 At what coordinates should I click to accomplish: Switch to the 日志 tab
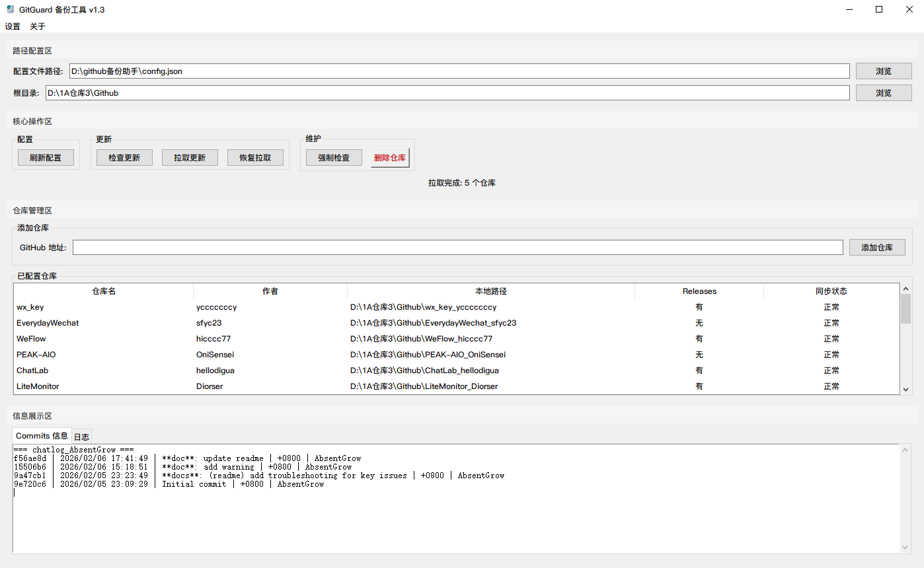81,436
